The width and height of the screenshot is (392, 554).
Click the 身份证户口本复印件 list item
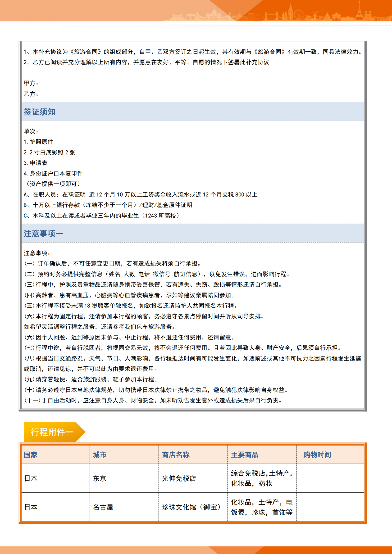[x=53, y=173]
